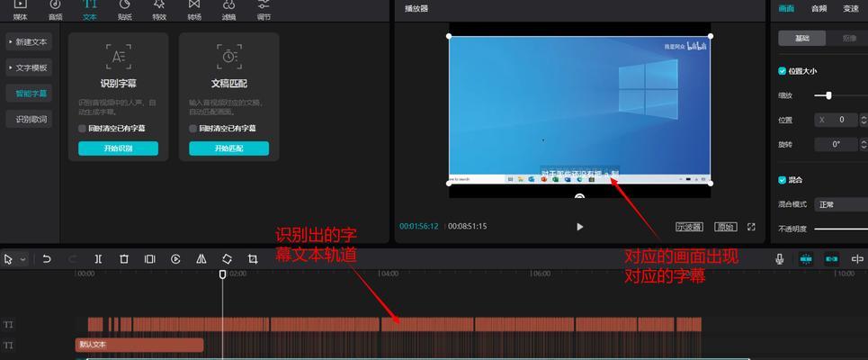Open the 媒体 media panel
868x360 pixels.
[x=20, y=9]
